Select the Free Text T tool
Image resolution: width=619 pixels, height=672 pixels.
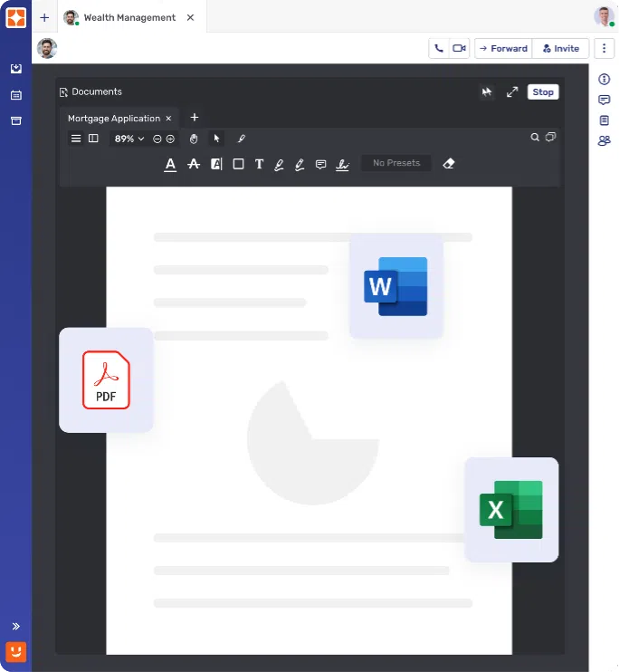259,164
